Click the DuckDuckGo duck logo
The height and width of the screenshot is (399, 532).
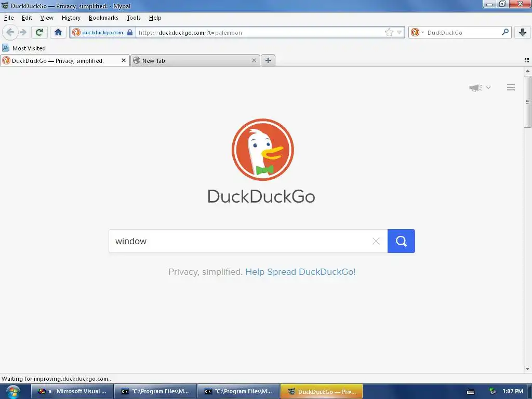[262, 150]
